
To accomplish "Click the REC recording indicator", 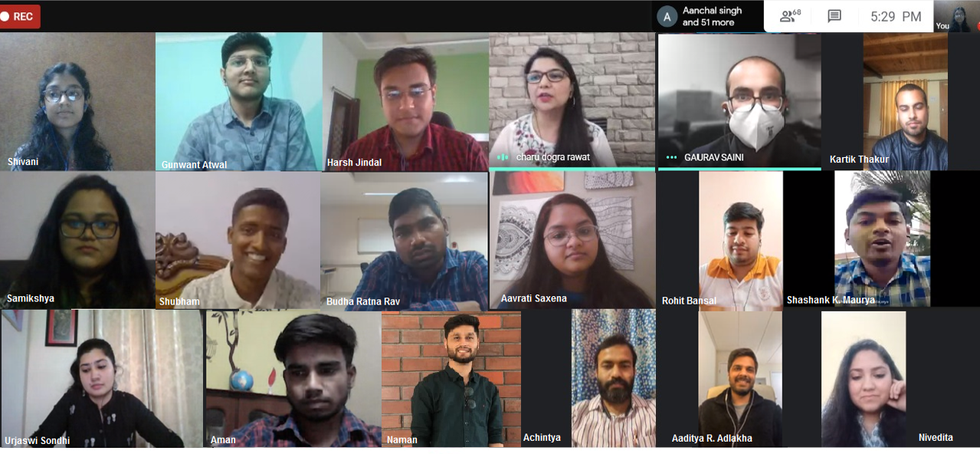I will (19, 16).
